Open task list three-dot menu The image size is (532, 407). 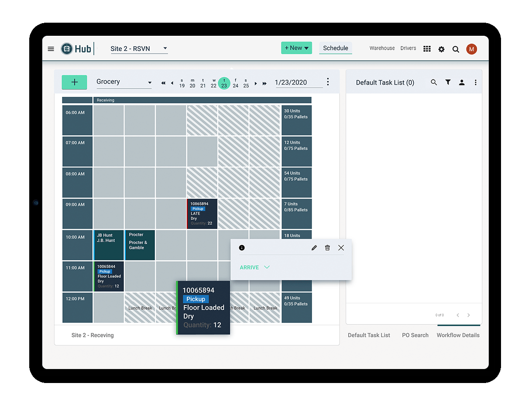click(475, 82)
